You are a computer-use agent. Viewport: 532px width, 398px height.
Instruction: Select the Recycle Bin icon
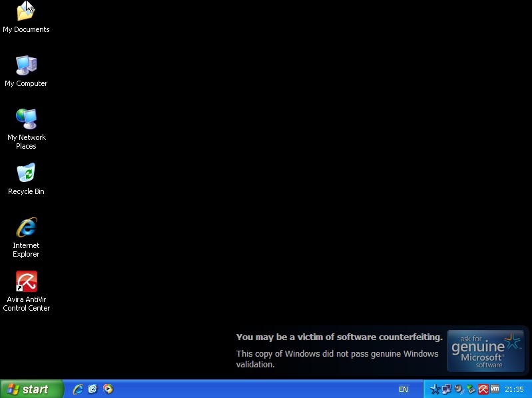click(x=26, y=179)
